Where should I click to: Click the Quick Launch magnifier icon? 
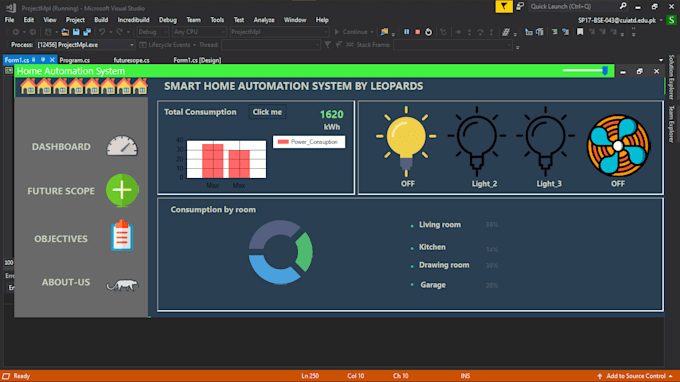[x=623, y=6]
